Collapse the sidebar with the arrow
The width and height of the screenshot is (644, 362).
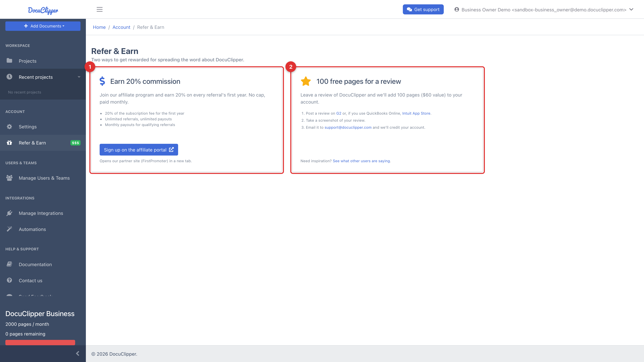pos(77,353)
